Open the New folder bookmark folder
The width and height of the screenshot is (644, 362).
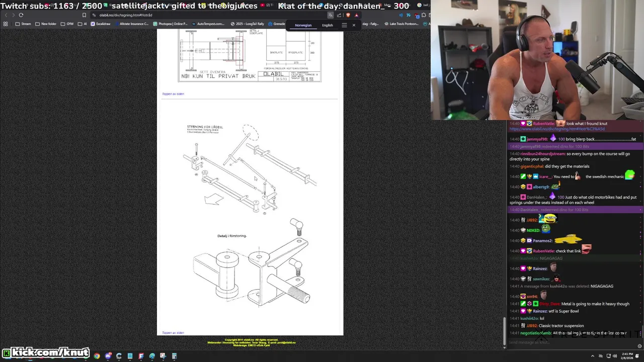point(46,24)
